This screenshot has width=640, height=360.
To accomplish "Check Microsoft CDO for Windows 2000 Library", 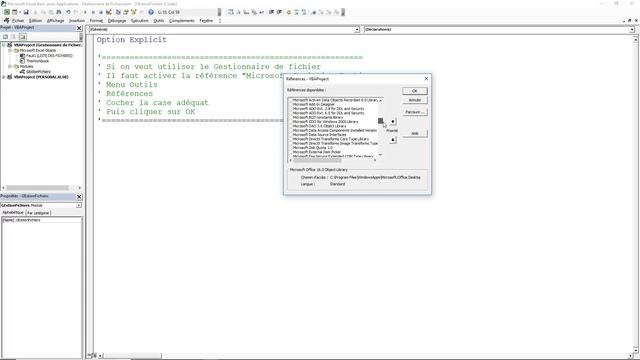I will click(x=291, y=122).
